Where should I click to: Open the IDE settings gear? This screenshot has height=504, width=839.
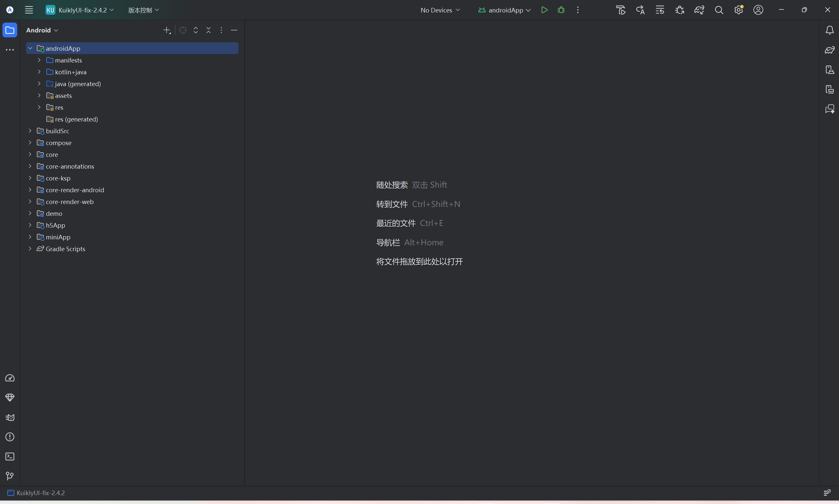coord(738,10)
